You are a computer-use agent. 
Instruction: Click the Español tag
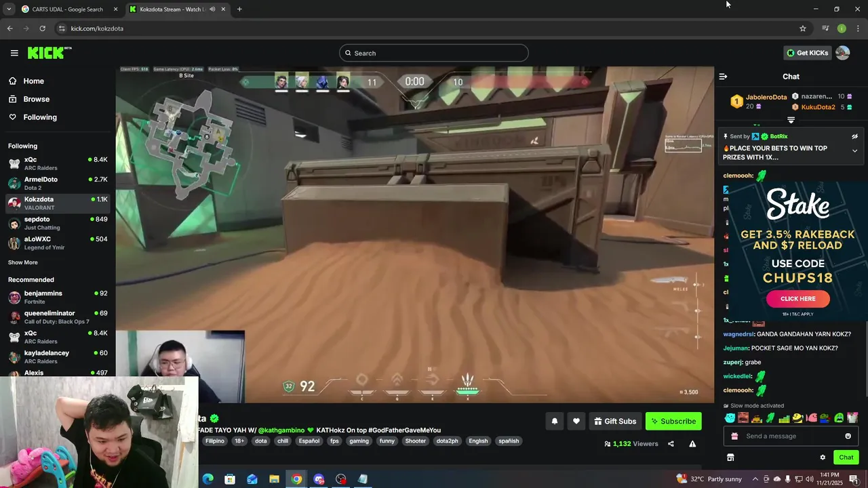(309, 441)
